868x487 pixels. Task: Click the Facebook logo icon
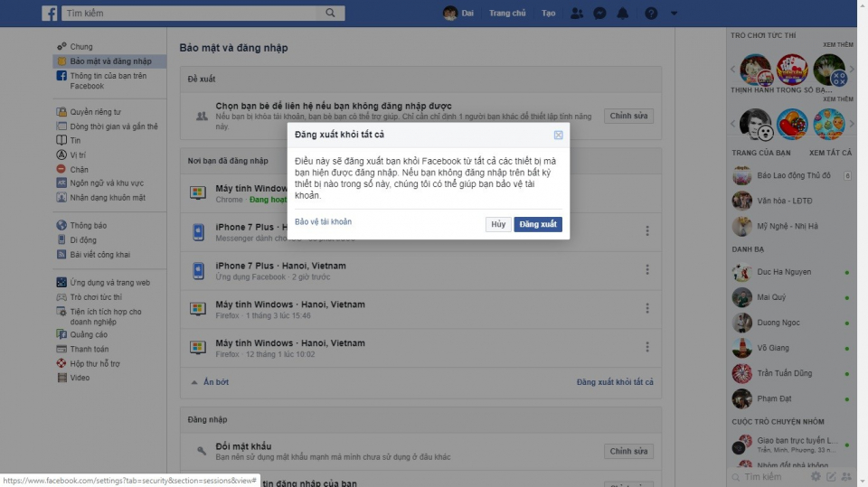pyautogui.click(x=50, y=14)
